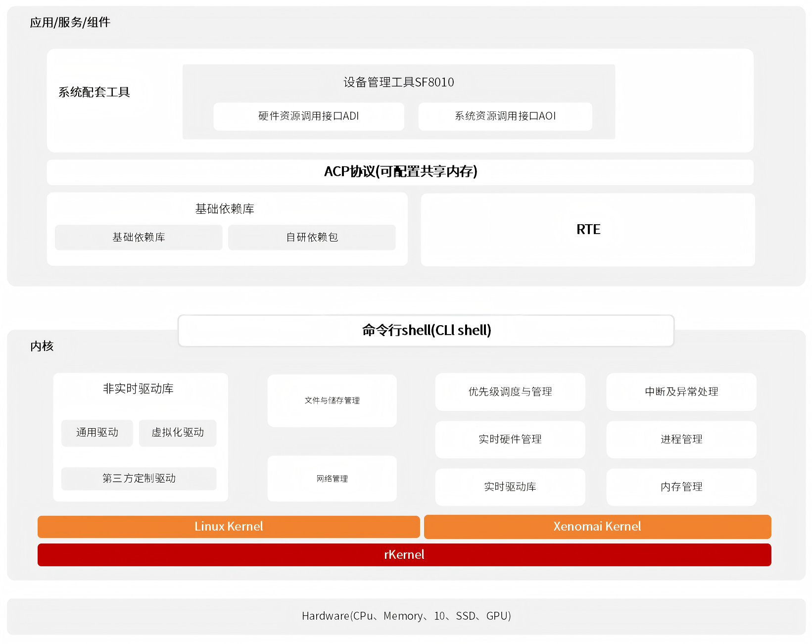Click the 虚拟化驱动 block

coord(178,433)
